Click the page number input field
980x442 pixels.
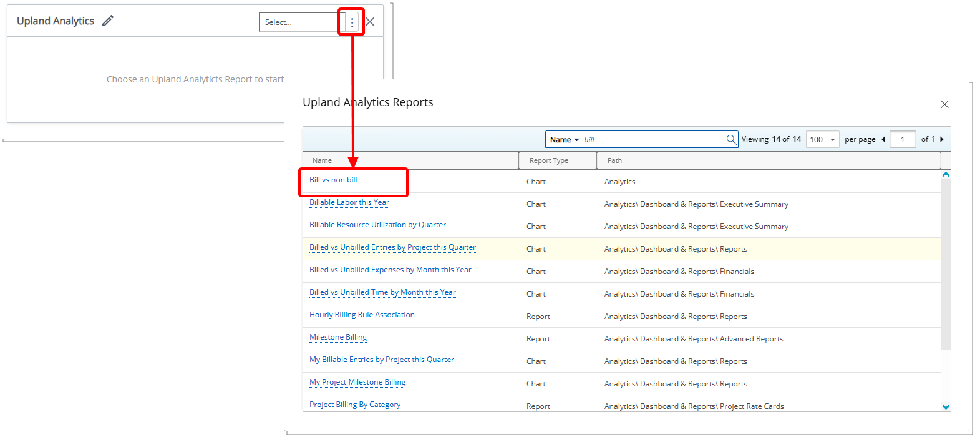903,140
